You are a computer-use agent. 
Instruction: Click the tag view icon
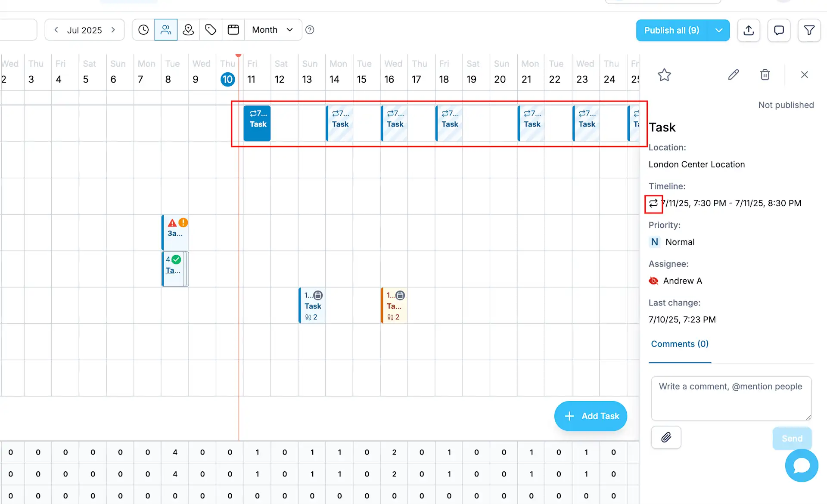click(211, 30)
